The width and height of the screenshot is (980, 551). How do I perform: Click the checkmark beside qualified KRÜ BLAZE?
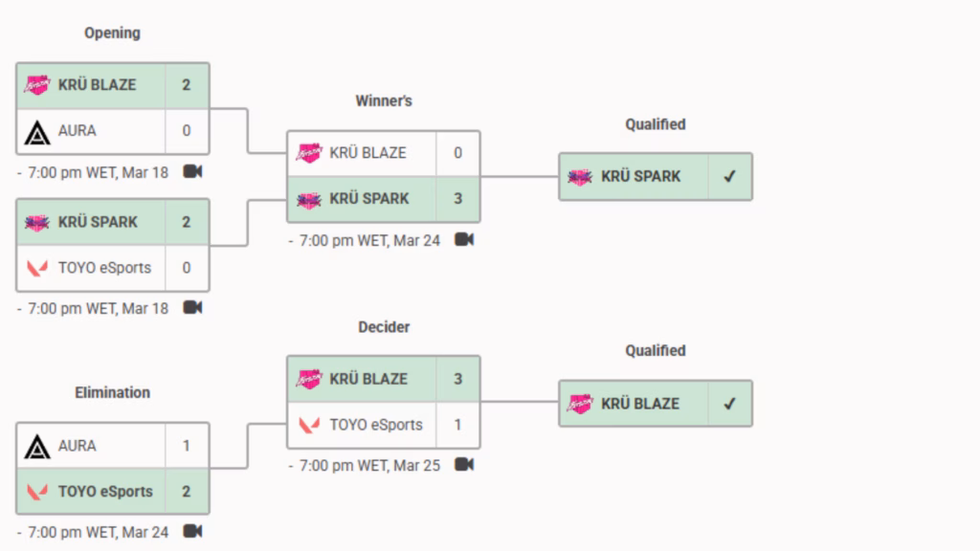click(727, 403)
